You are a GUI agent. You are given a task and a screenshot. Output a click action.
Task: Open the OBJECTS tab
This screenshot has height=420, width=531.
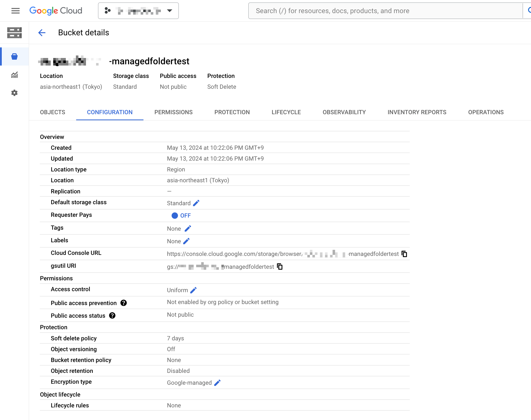[x=52, y=112]
